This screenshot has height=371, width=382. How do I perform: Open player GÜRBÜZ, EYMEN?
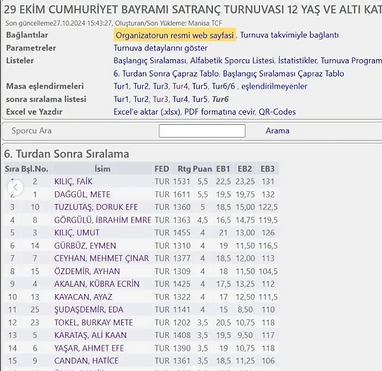[x=85, y=246]
